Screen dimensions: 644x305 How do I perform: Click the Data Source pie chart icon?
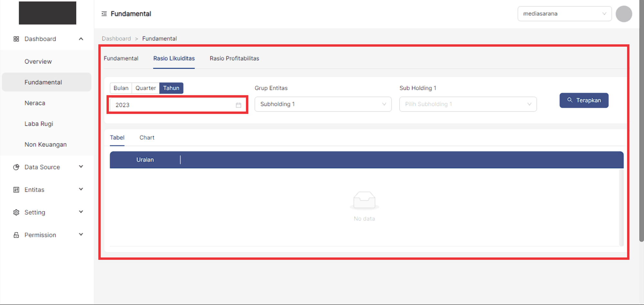point(16,167)
